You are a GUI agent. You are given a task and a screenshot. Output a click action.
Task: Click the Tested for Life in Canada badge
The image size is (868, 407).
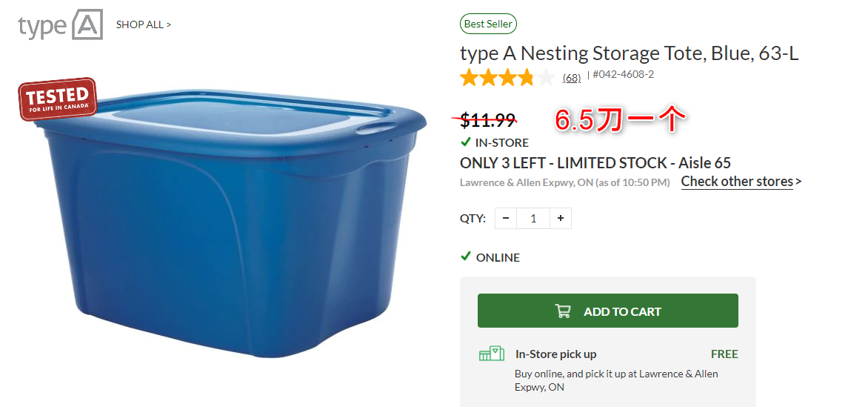(58, 99)
